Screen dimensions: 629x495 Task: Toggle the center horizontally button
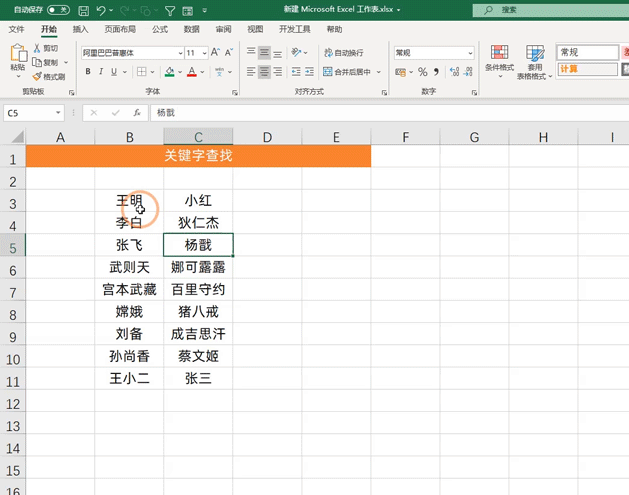tap(264, 72)
